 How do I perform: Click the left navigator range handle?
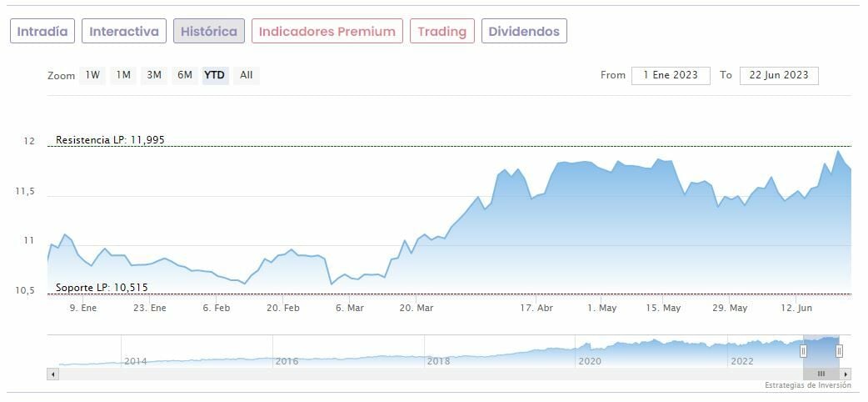804,351
